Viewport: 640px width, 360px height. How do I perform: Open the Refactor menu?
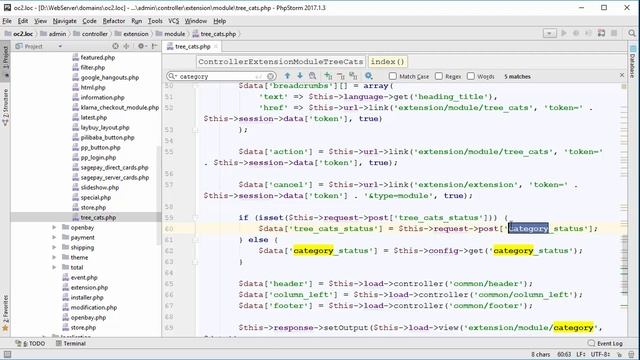pos(113,21)
